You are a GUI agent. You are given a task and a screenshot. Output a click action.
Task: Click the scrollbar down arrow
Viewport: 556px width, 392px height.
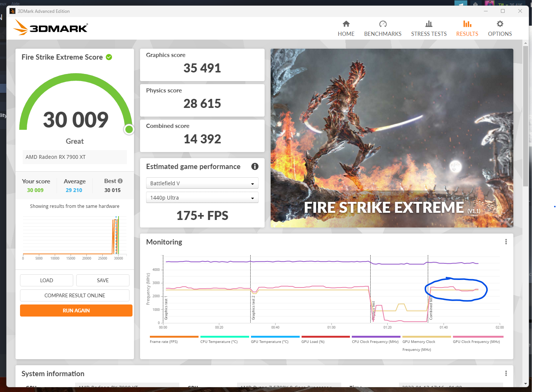(x=525, y=384)
